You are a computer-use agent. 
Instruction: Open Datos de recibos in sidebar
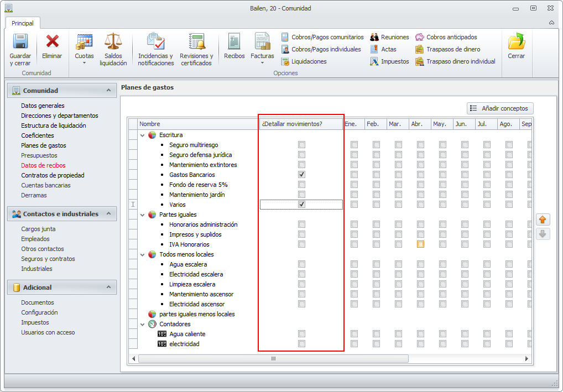(x=43, y=165)
